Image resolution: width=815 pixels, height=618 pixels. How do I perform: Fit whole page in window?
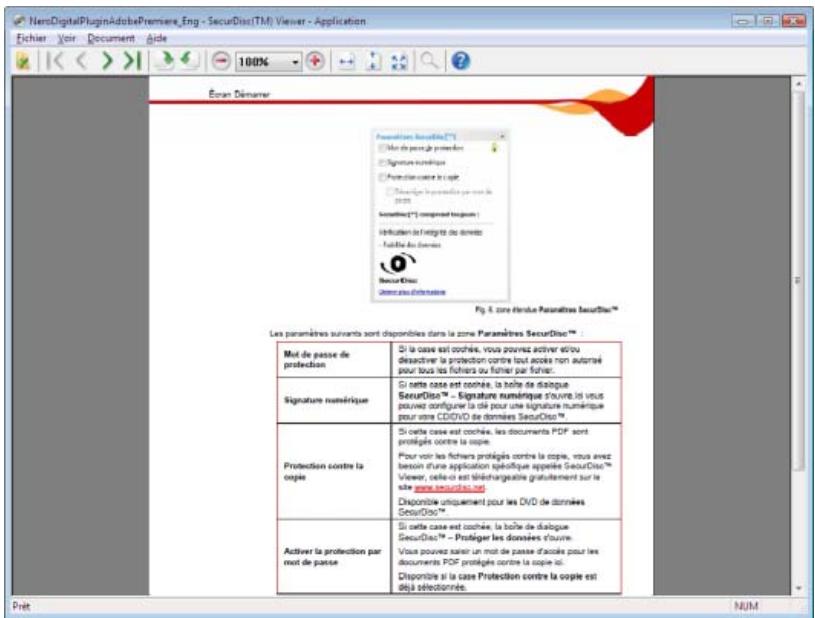399,62
